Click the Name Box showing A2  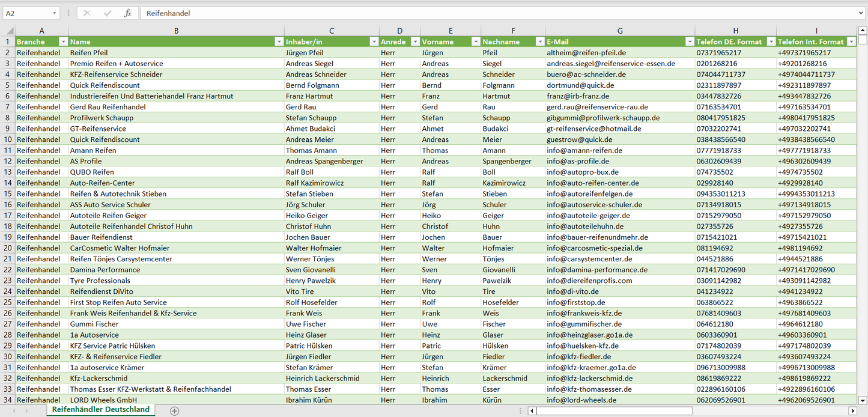coord(26,13)
